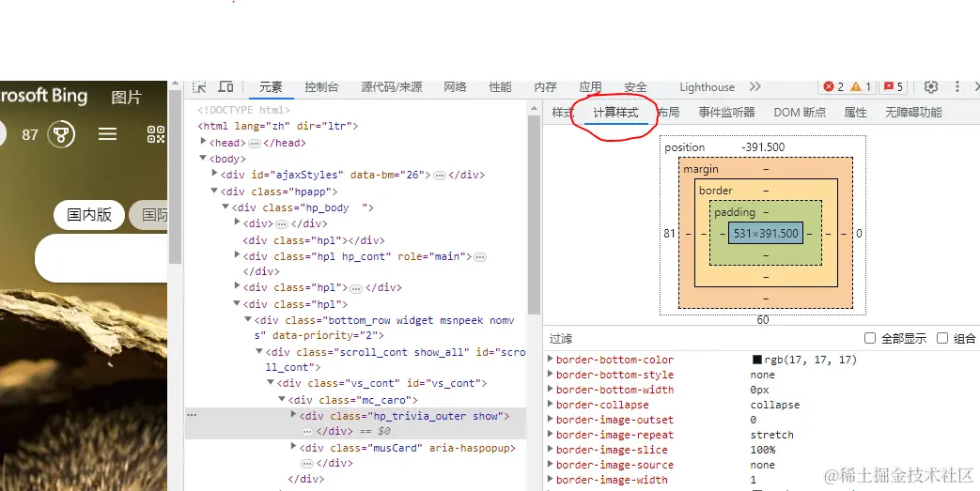
Task: Expand border-image-source computed property
Action: 550,464
